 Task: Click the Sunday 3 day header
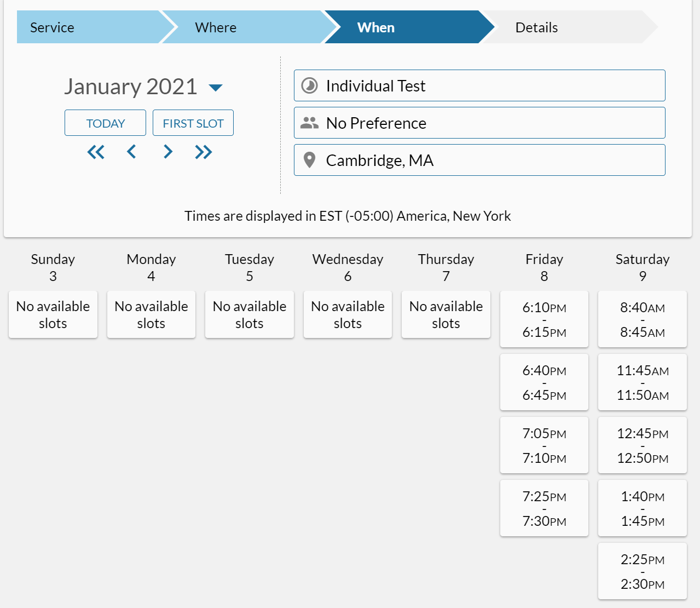point(53,267)
